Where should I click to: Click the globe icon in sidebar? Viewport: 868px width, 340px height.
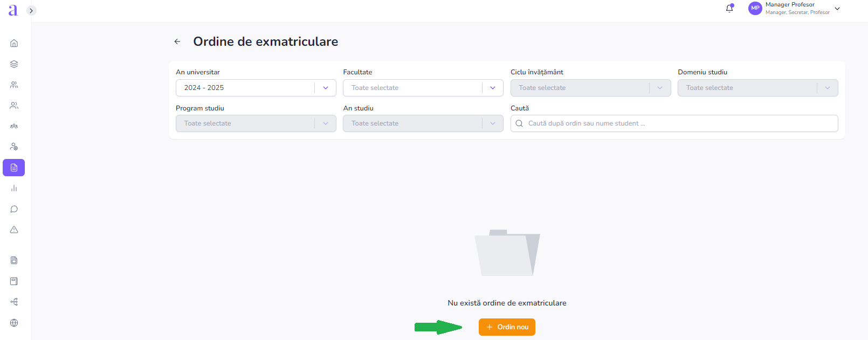(14, 323)
